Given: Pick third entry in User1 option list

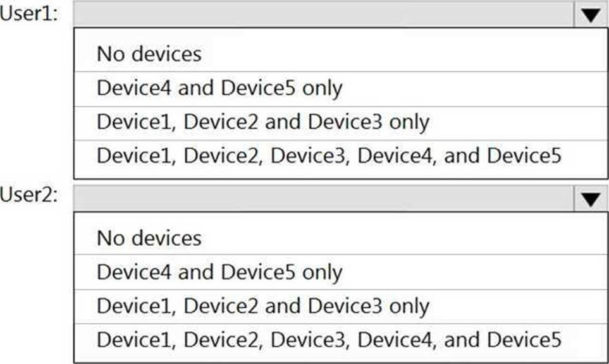Looking at the screenshot, I should 263,121.
